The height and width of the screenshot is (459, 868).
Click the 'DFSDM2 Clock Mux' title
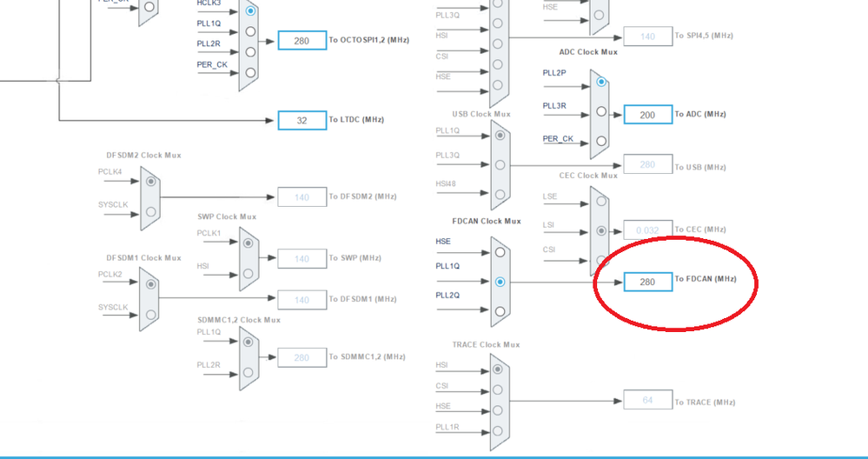tap(143, 155)
